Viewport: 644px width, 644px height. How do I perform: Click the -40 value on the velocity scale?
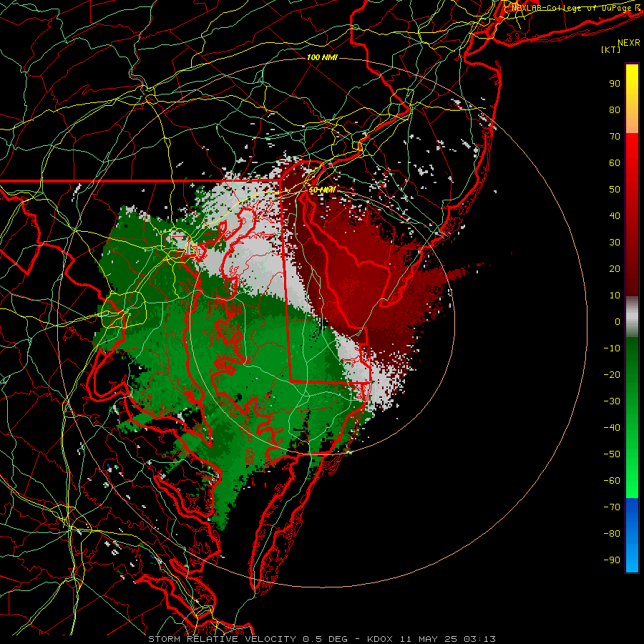(612, 428)
